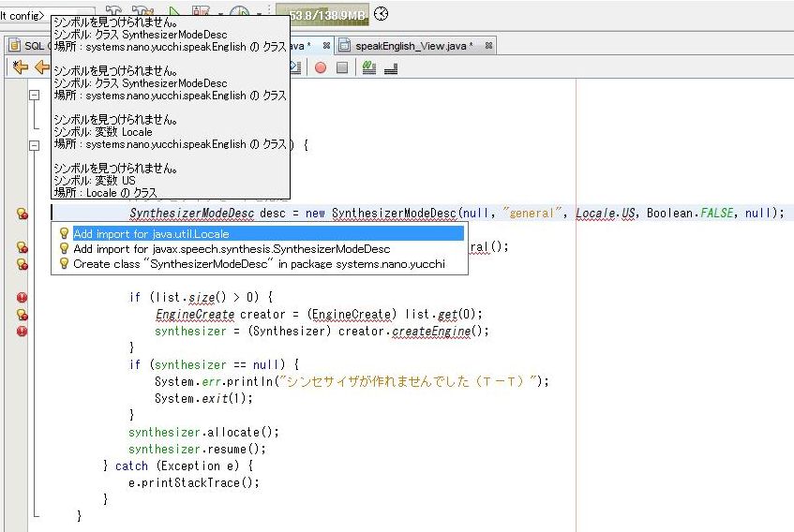Choose 'Add import for javax.speech.synthesis.SynthesizerModeDesc'
794x532 pixels.
pyautogui.click(x=231, y=248)
